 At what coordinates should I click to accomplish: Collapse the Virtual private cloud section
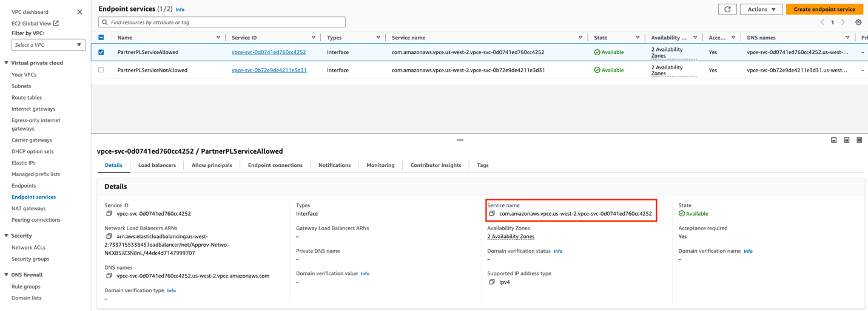[x=6, y=63]
